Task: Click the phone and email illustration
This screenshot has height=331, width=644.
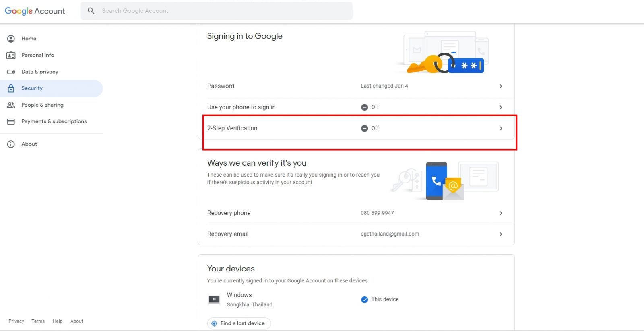Action: pos(445,181)
